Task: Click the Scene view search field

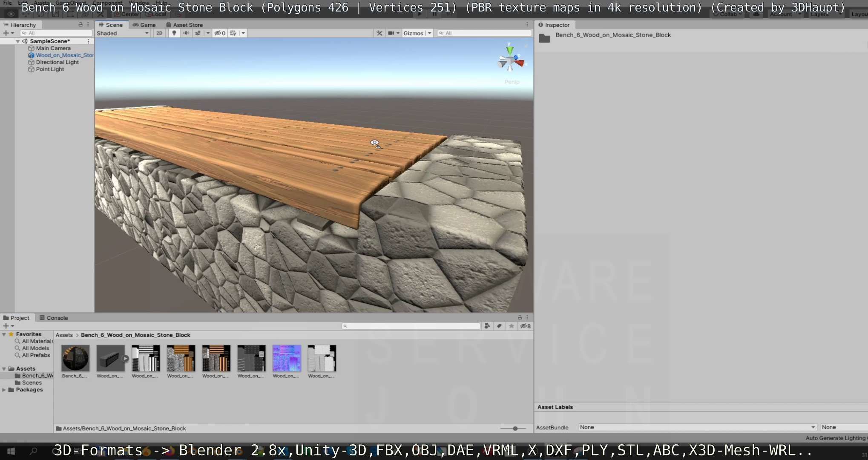Action: [484, 33]
